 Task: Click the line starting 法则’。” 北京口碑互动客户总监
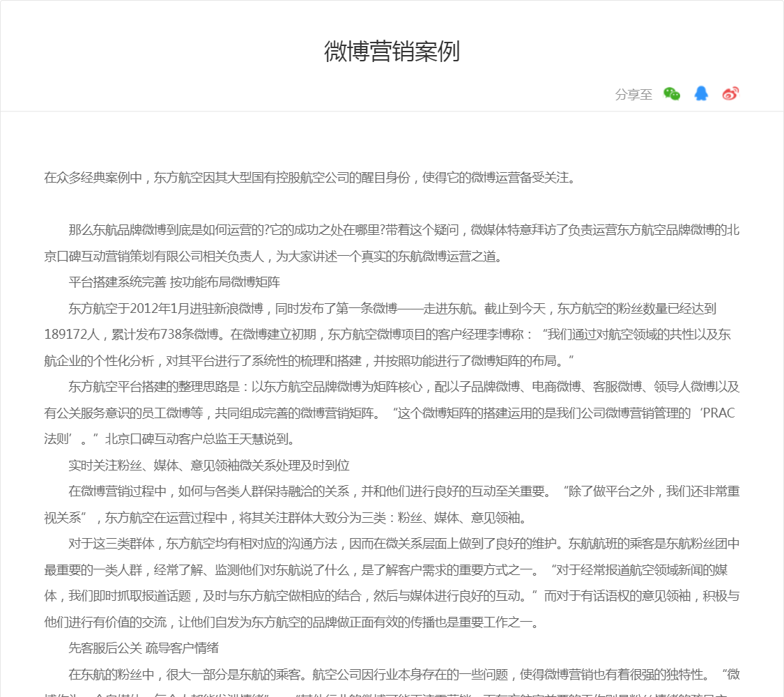(171, 439)
